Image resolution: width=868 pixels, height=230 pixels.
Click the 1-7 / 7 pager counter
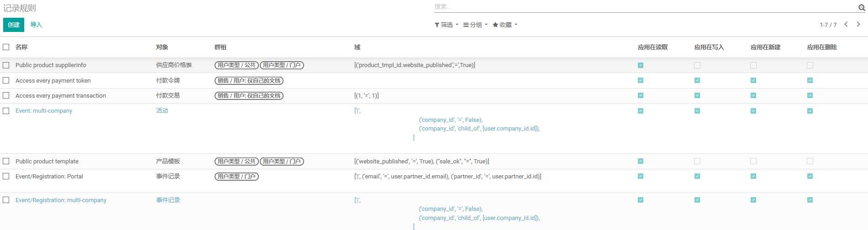[x=828, y=25]
